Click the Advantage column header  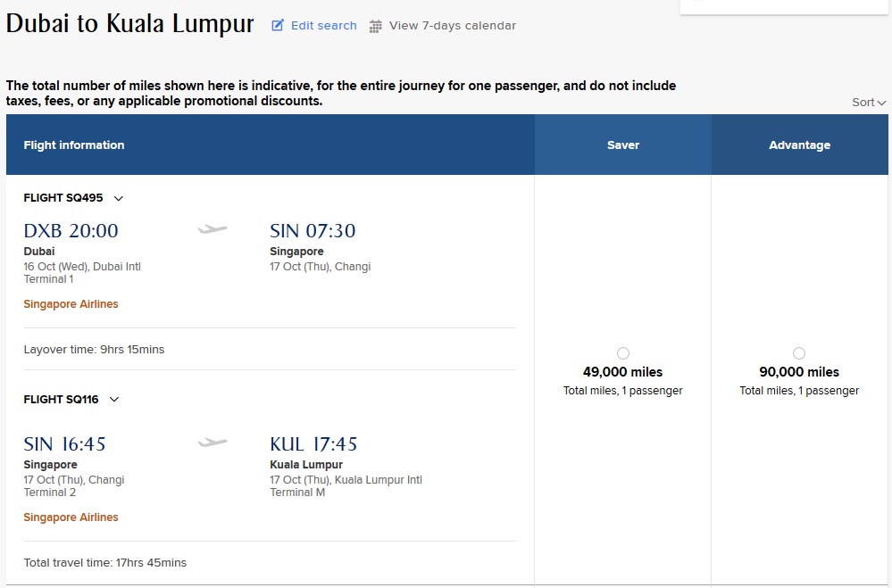pos(799,145)
